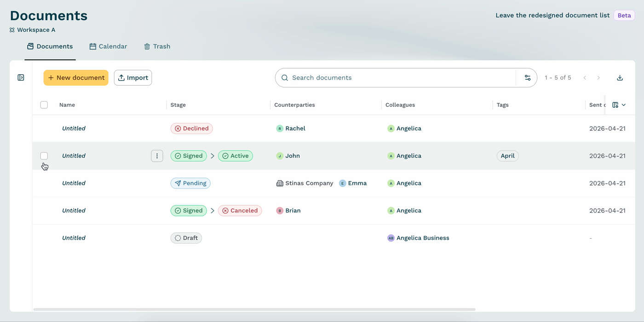Screen dimensions: 644x322
Task: Create a New document
Action: [76, 78]
